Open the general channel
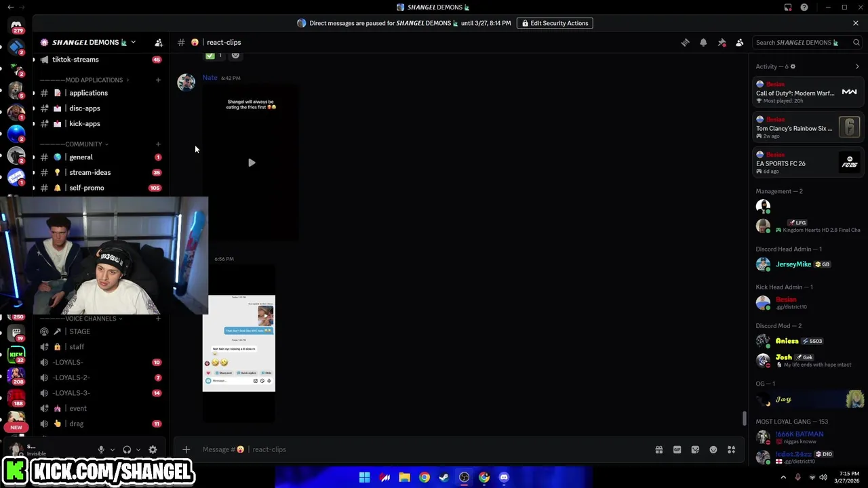This screenshot has height=488, width=868. [x=100, y=157]
